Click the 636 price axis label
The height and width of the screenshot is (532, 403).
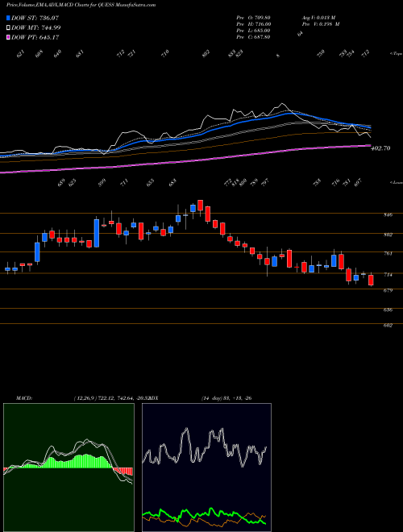coord(388,310)
